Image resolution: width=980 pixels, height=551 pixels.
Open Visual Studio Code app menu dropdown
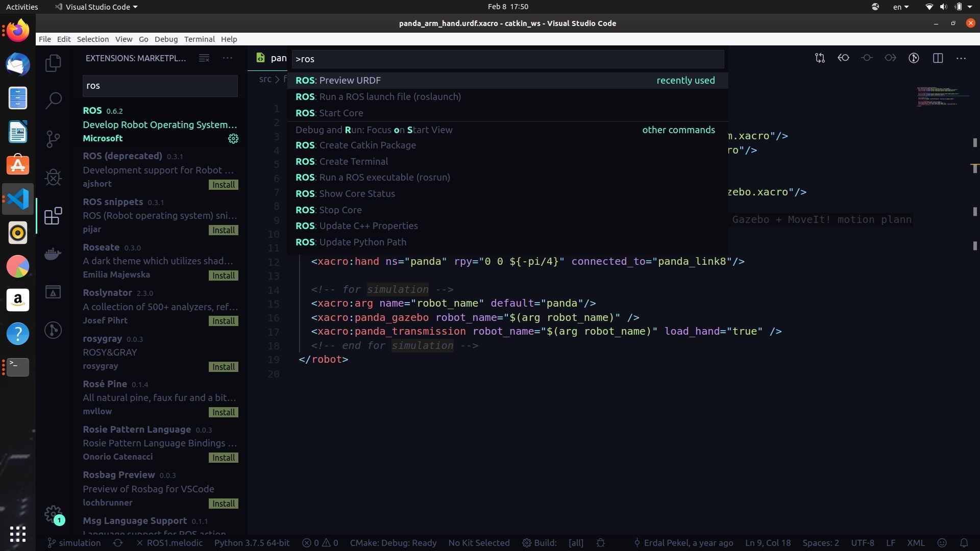(96, 7)
